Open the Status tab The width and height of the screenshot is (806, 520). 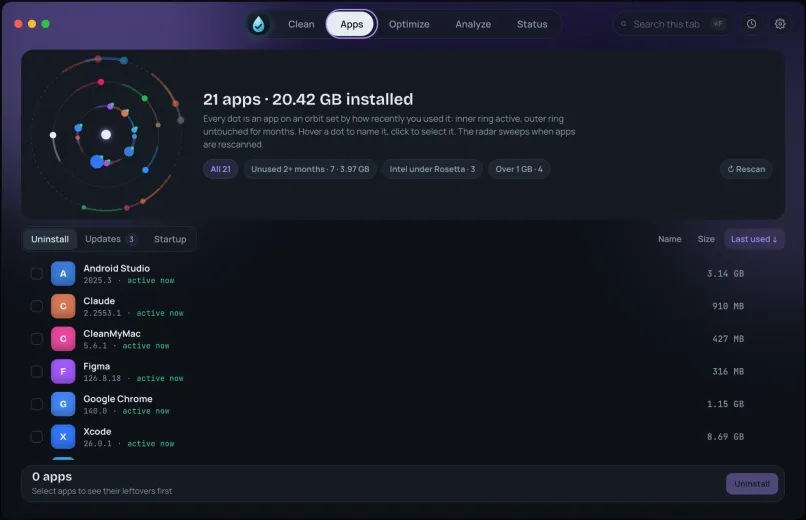tap(532, 24)
